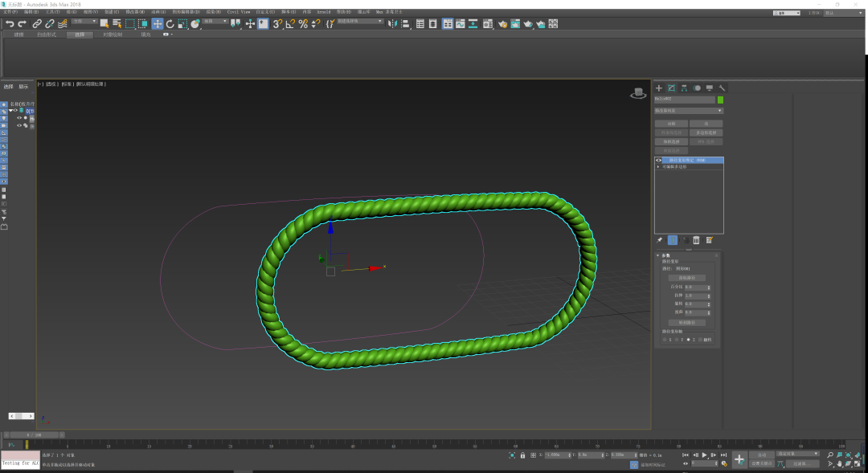Activate the Select and Move tool
The width and height of the screenshot is (868, 473).
(x=158, y=24)
